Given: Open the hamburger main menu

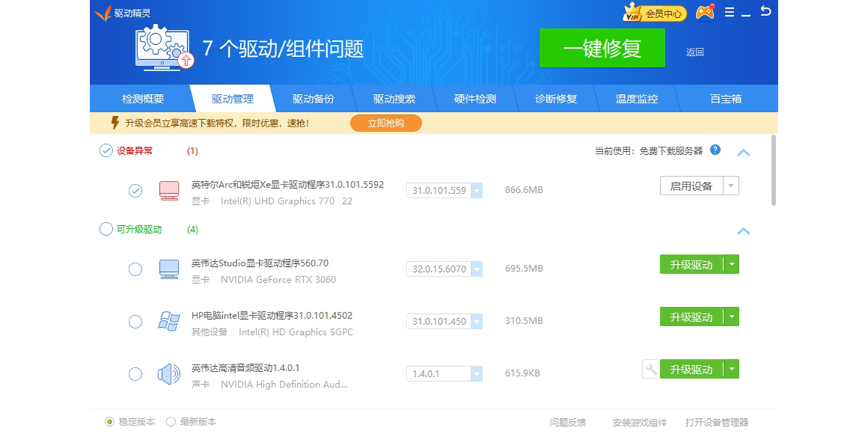Looking at the screenshot, I should click(x=729, y=12).
